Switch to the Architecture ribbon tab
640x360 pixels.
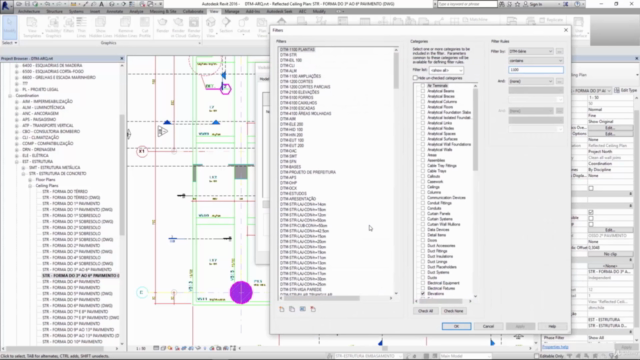[29, 11]
